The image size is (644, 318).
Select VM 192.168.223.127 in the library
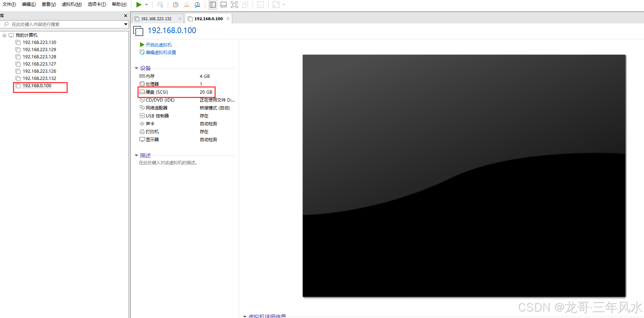point(39,64)
